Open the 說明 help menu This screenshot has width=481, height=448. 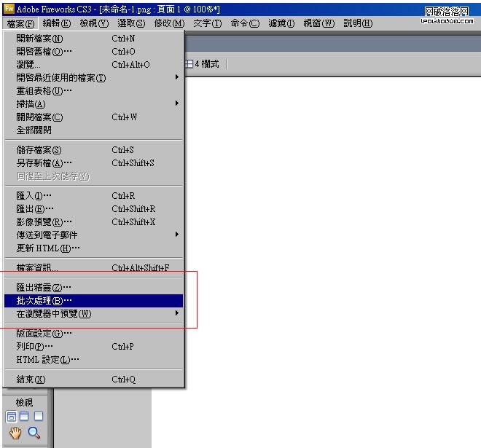(357, 23)
